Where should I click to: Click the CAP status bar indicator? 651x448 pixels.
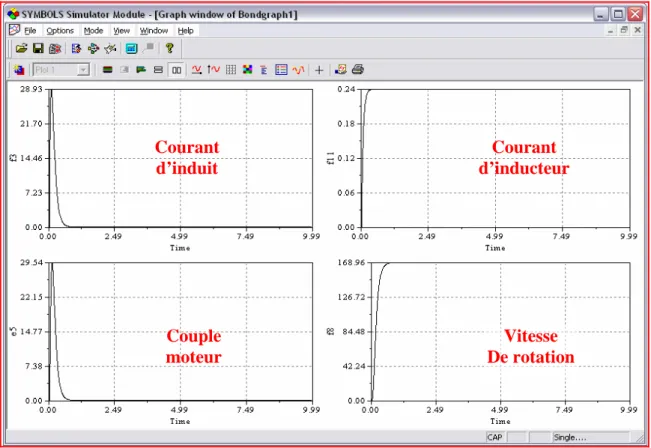tap(494, 437)
